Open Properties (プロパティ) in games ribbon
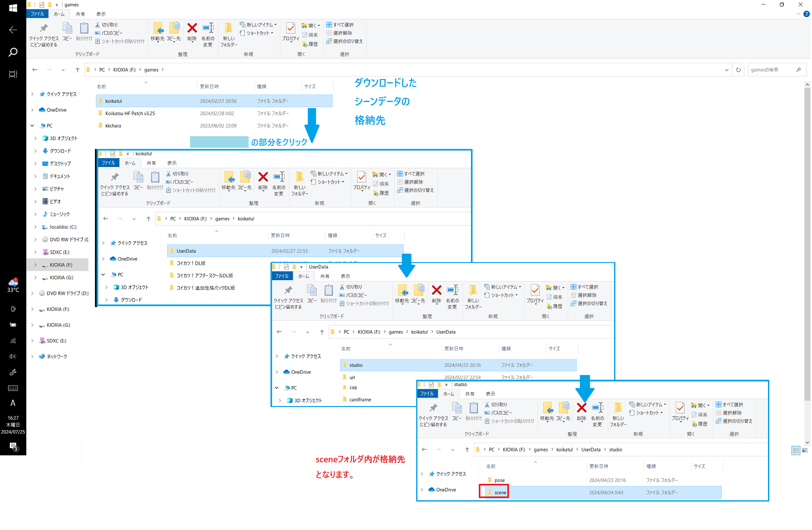 pyautogui.click(x=291, y=32)
